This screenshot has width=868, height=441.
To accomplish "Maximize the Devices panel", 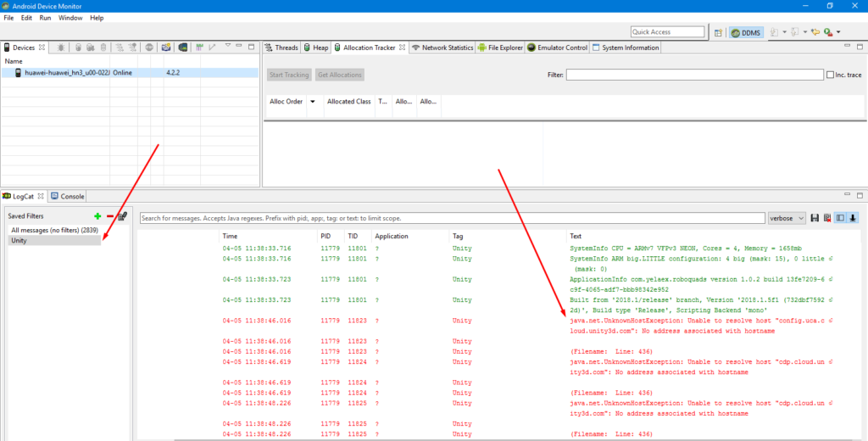I will click(251, 47).
